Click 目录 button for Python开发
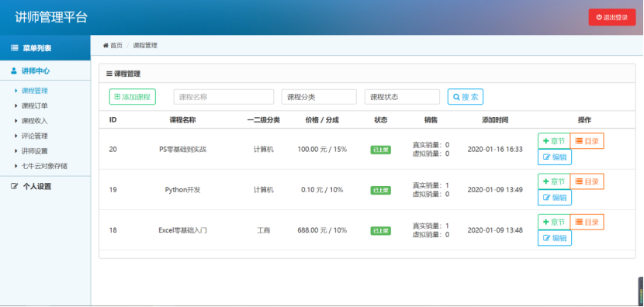The image size is (644, 307). pyautogui.click(x=587, y=181)
